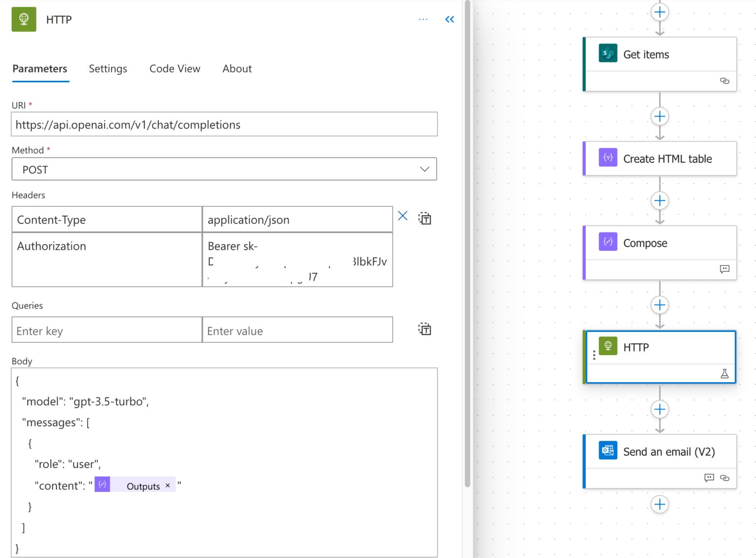Click the Create HTML table purple icon
The width and height of the screenshot is (756, 558).
pyautogui.click(x=608, y=158)
